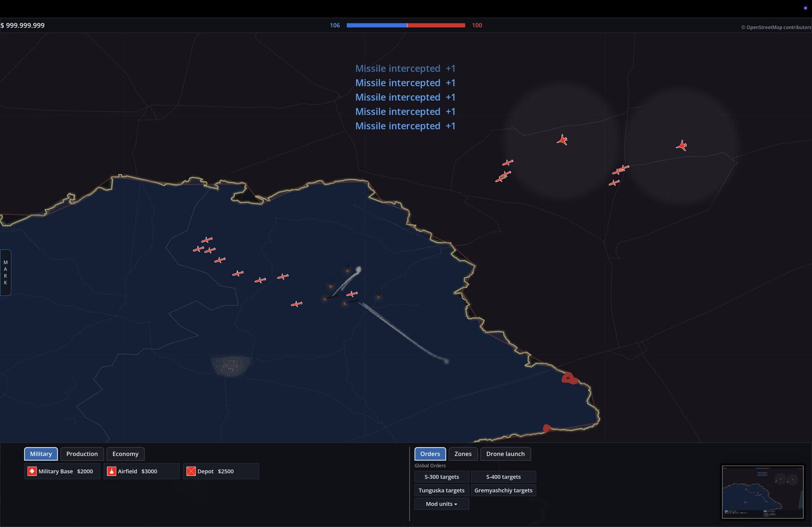Set S-400 targets order
The width and height of the screenshot is (812, 527).
tap(503, 477)
